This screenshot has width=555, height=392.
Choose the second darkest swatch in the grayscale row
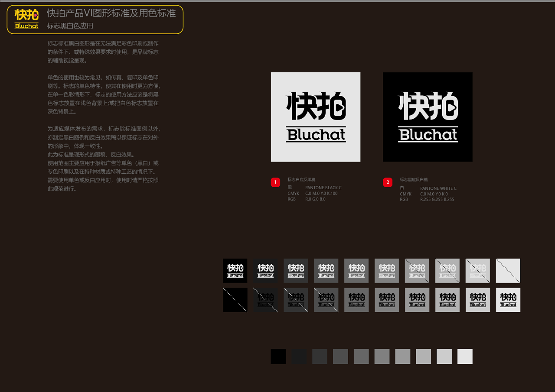click(299, 356)
